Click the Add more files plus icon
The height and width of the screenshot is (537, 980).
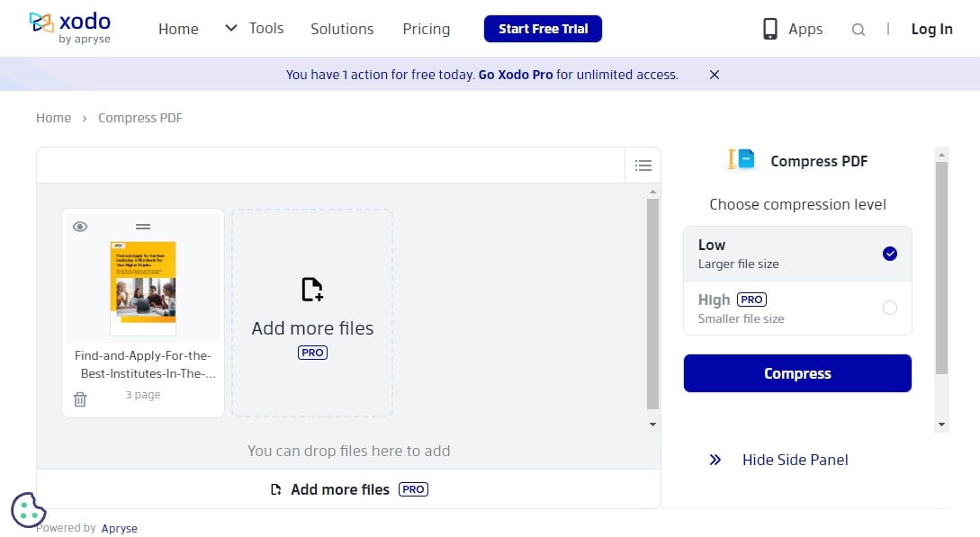tap(312, 289)
